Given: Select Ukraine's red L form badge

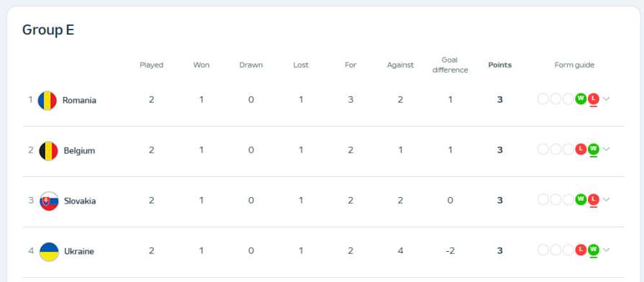Looking at the screenshot, I should (x=581, y=250).
